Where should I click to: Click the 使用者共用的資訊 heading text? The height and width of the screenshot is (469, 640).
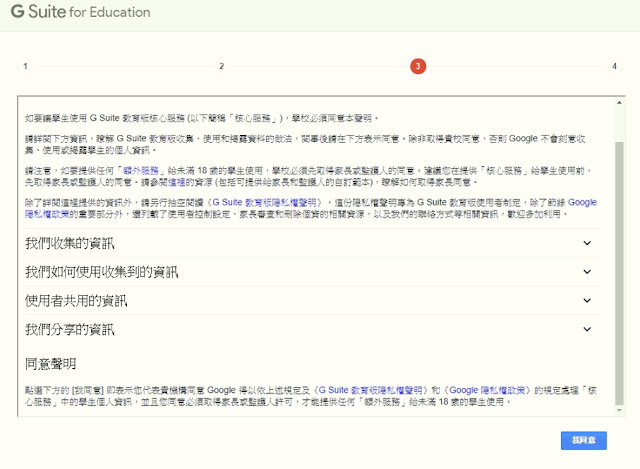76,301
